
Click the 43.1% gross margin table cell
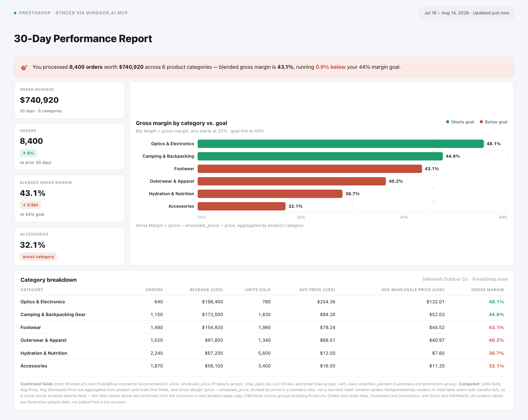click(496, 327)
